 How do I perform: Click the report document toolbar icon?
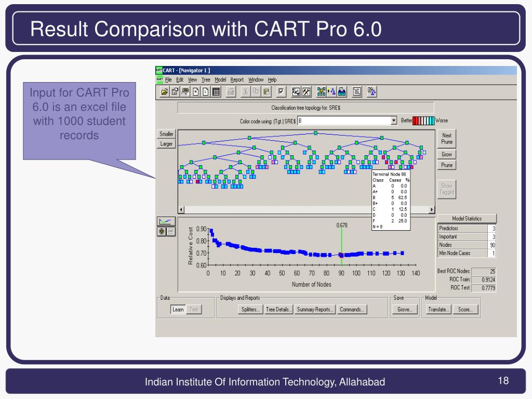tap(356, 91)
